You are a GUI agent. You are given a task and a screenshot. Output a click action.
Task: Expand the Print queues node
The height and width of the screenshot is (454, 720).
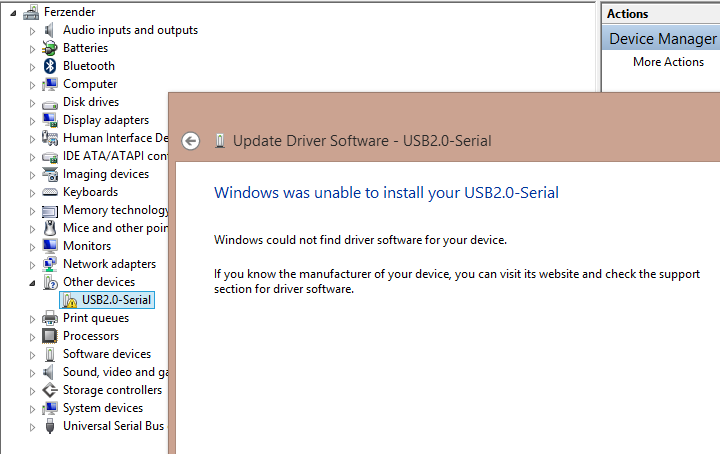(x=32, y=319)
